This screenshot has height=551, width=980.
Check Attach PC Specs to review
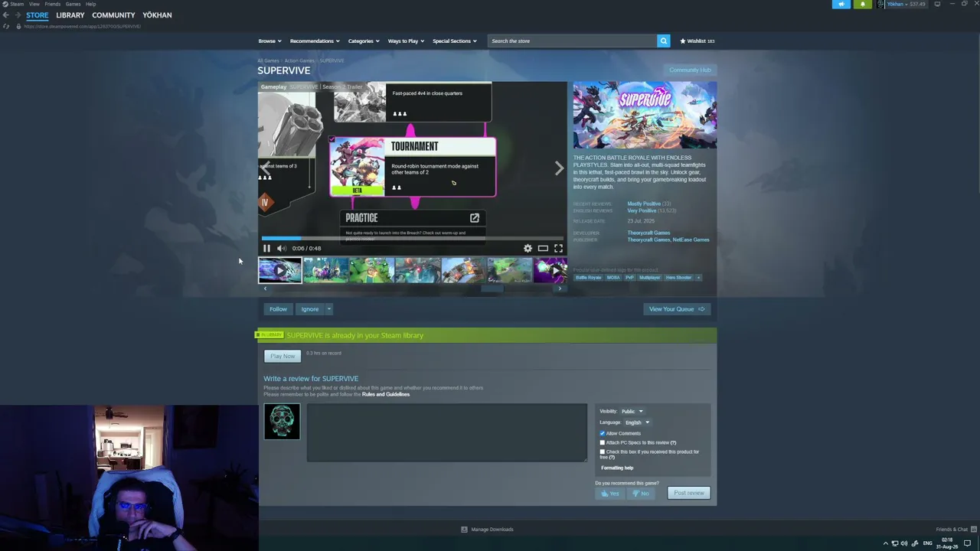pyautogui.click(x=602, y=442)
